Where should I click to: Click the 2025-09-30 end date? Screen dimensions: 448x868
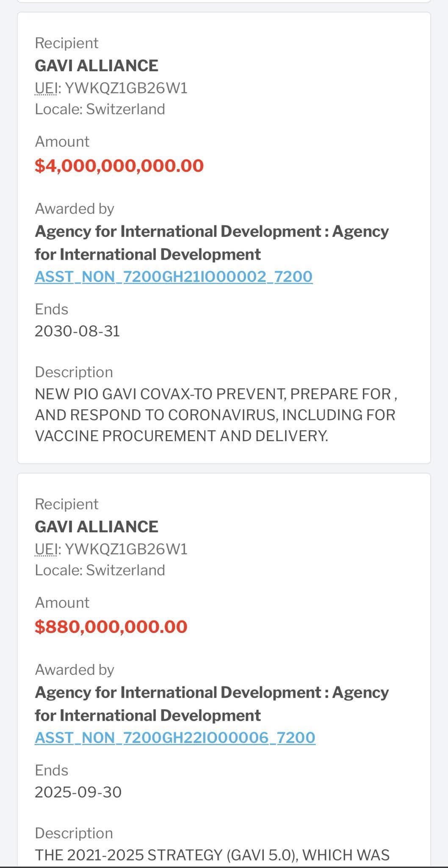pyautogui.click(x=78, y=792)
